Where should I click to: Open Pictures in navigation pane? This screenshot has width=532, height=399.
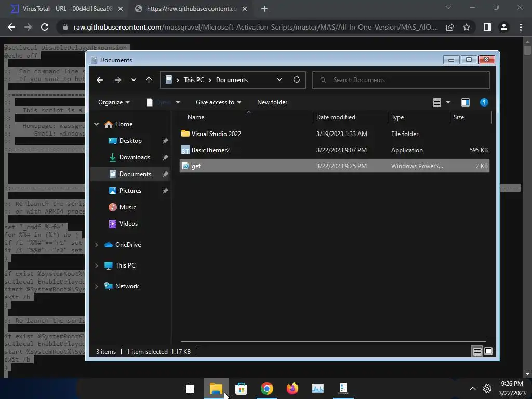point(130,191)
